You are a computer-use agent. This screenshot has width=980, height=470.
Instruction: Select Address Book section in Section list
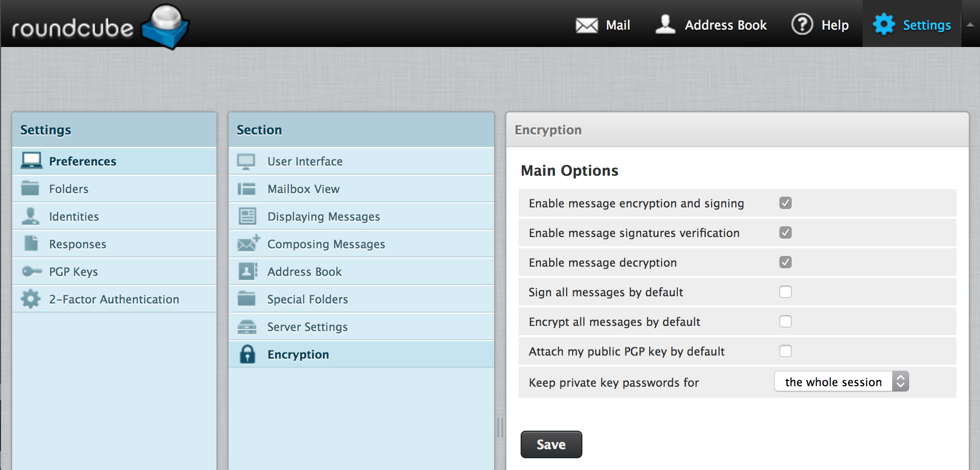pyautogui.click(x=361, y=271)
